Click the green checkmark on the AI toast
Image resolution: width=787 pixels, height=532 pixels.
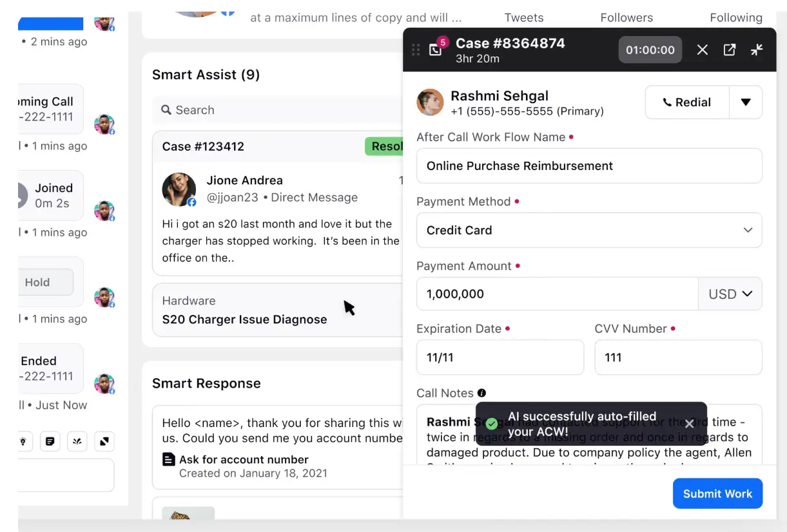tap(491, 424)
